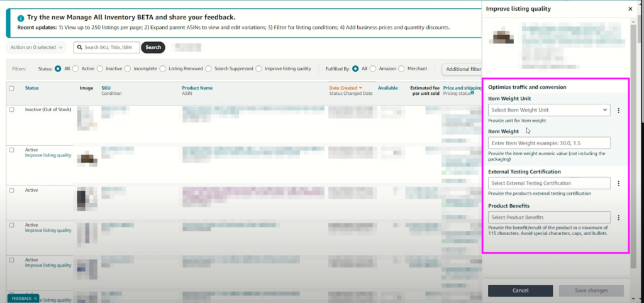This screenshot has width=644, height=303.
Task: Click the 'Filters:' label text
Action: click(19, 69)
